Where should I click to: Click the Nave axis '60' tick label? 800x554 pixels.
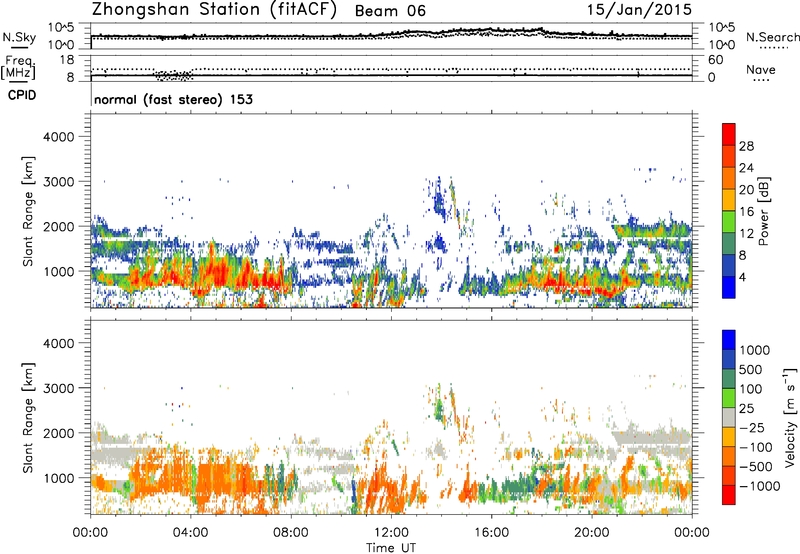pos(715,60)
